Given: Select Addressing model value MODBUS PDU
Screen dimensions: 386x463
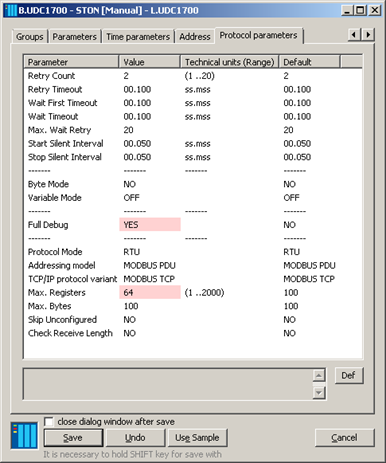Looking at the screenshot, I should click(149, 265).
